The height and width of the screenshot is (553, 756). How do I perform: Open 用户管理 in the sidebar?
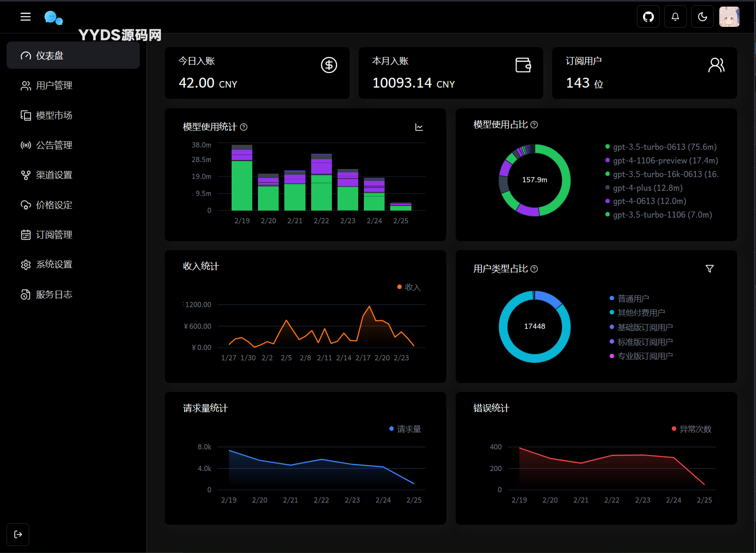pos(54,86)
